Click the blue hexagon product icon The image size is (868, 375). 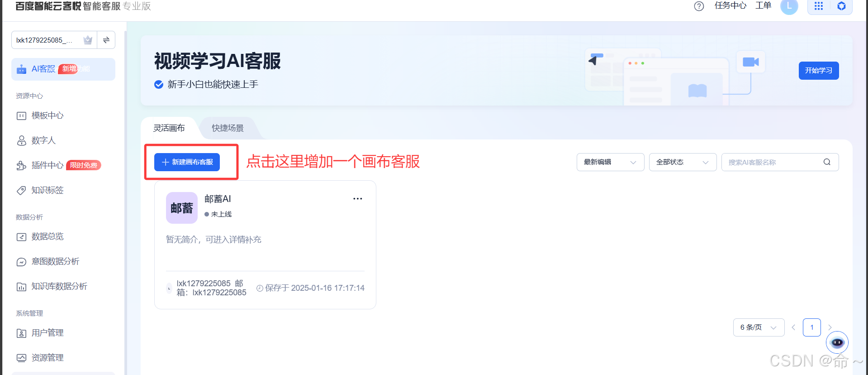[841, 6]
